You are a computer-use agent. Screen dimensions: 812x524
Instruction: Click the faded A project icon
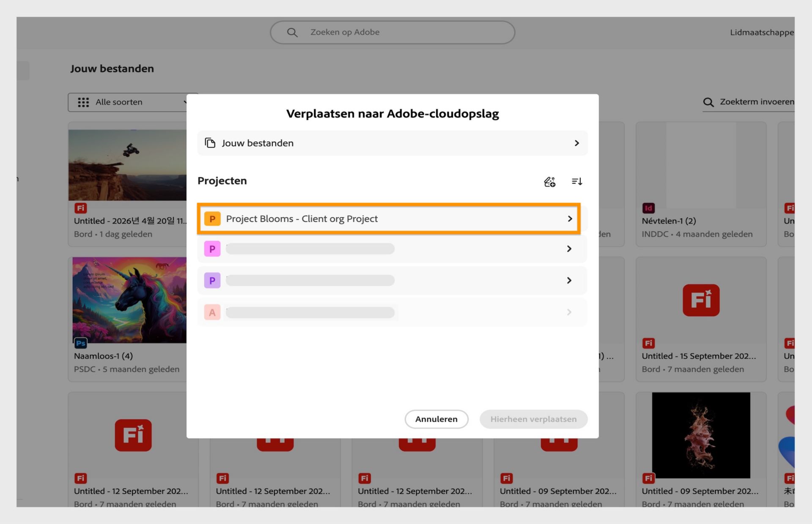(x=212, y=312)
